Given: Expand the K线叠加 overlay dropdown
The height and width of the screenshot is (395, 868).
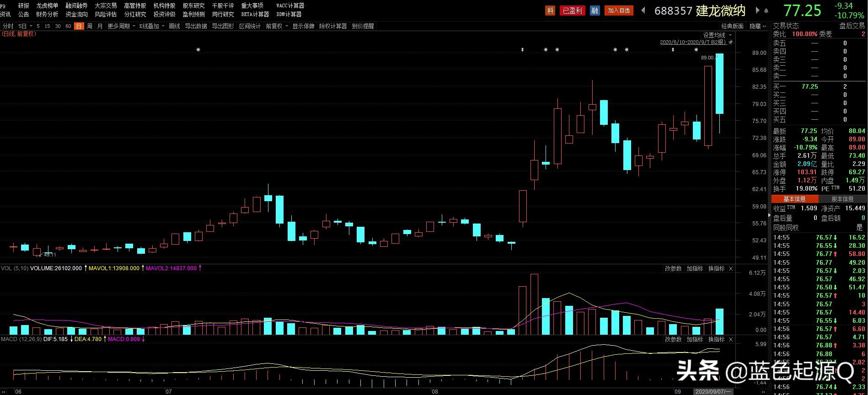Looking at the screenshot, I should click(152, 27).
